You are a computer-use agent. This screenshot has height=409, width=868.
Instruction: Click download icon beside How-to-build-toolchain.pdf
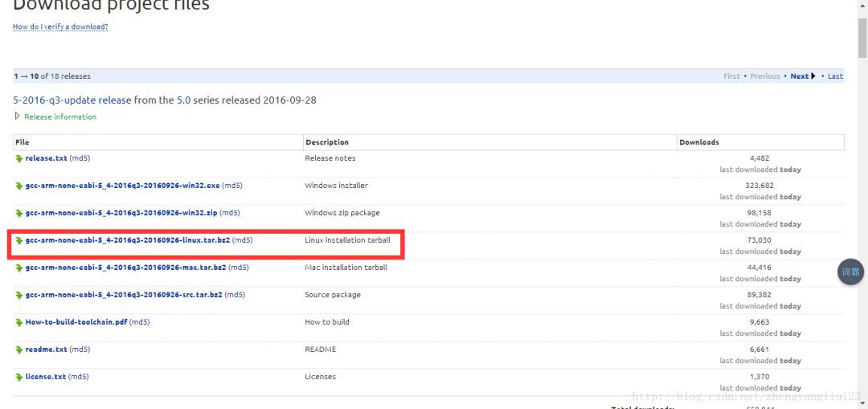pyautogui.click(x=19, y=322)
